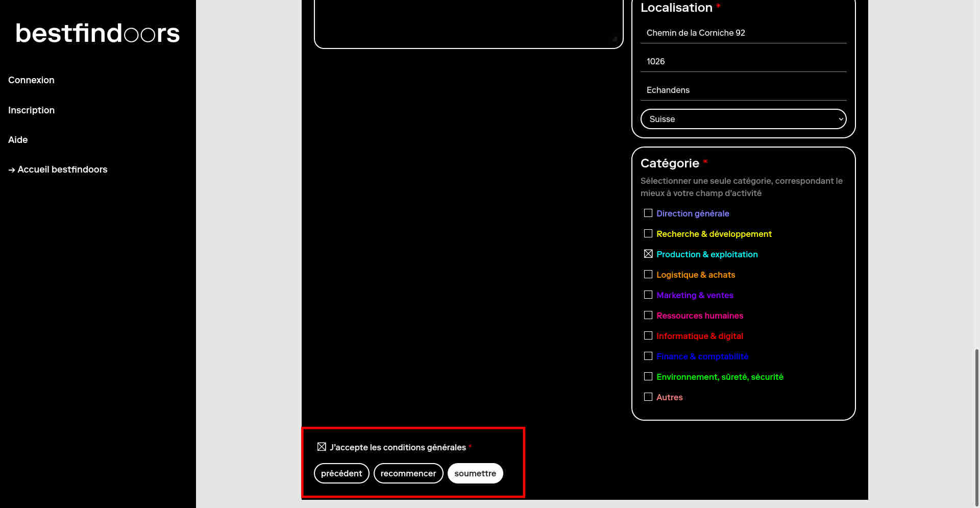Edit the city field Echandens

[743, 90]
